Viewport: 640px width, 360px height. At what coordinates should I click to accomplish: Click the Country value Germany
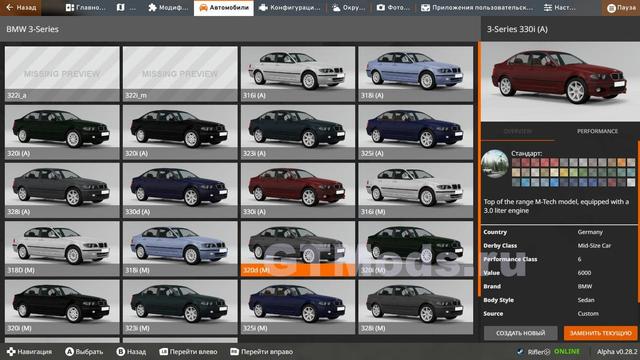(x=590, y=232)
